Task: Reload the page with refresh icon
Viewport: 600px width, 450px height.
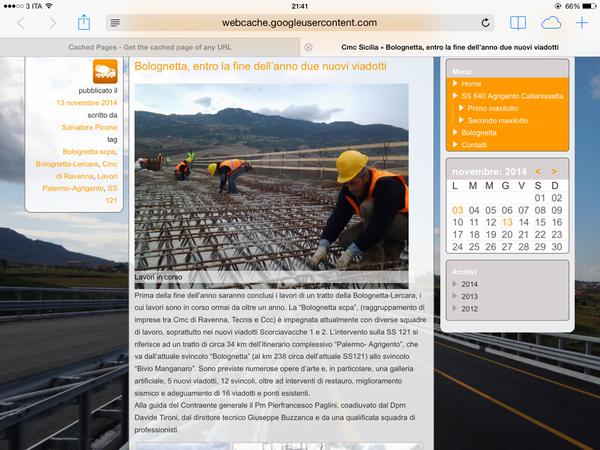Action: click(x=486, y=22)
